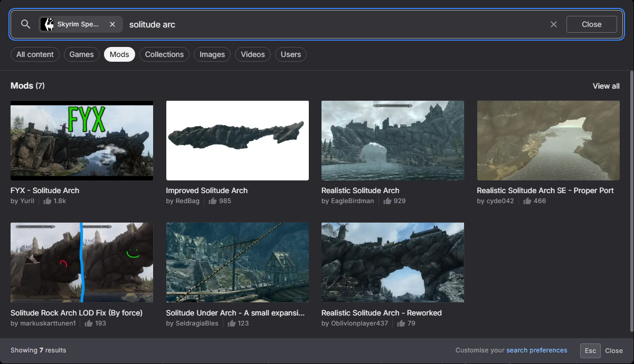Open View all mods results
The height and width of the screenshot is (364, 634).
point(606,86)
